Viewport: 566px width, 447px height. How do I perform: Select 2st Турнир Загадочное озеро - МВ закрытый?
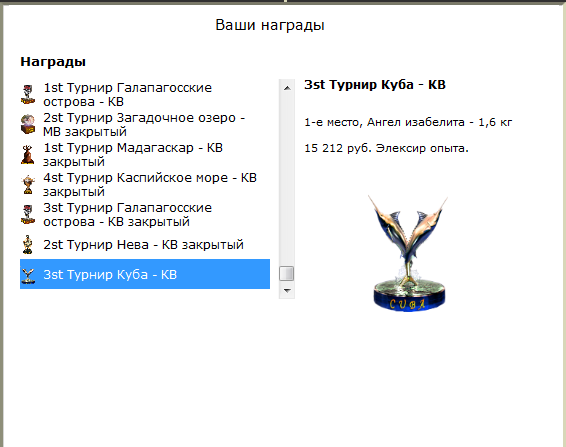coord(145,125)
